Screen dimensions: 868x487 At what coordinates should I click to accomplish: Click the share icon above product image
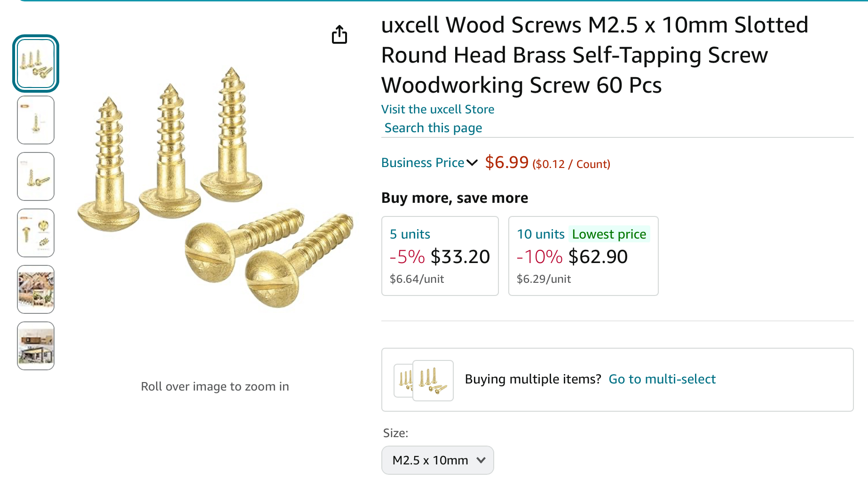click(339, 35)
